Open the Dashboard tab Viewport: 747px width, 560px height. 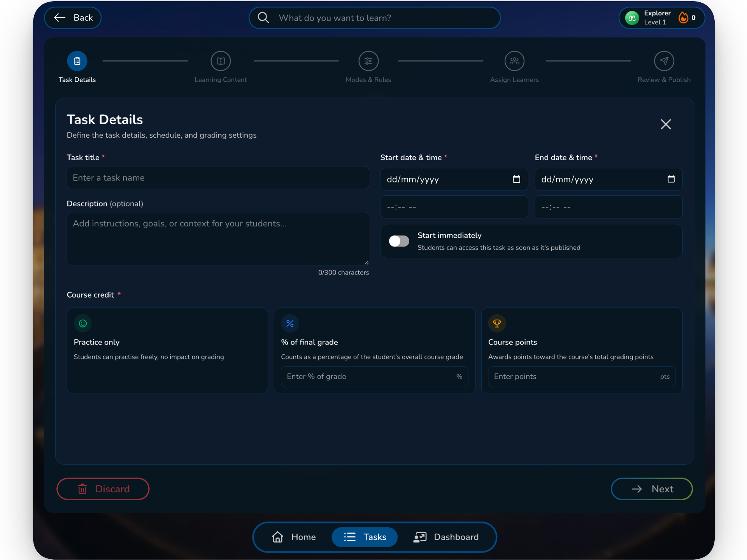point(446,537)
